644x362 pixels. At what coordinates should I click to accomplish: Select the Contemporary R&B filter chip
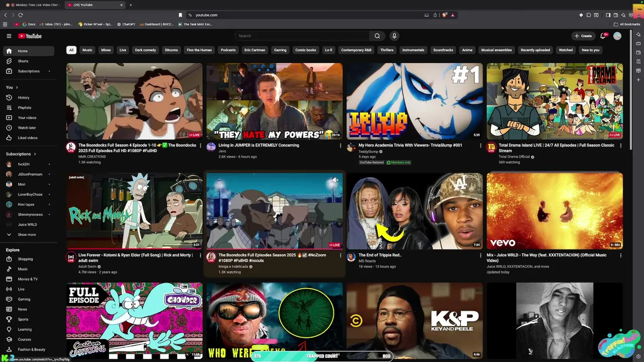tap(356, 50)
